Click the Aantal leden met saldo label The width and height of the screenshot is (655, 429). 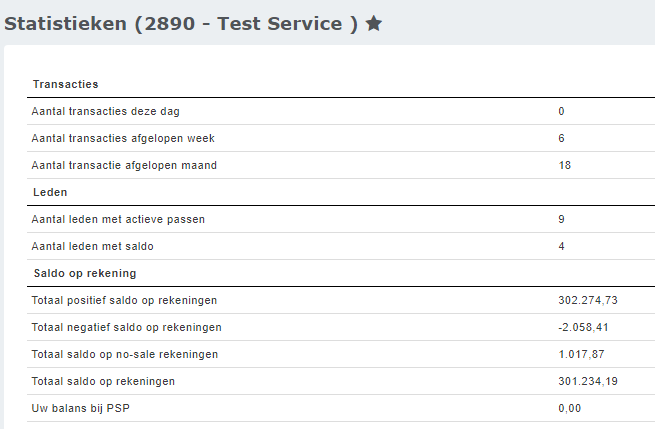coord(93,245)
